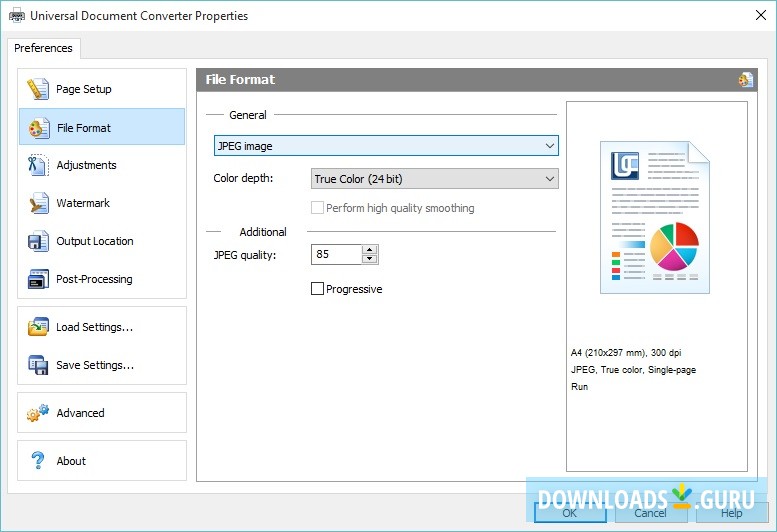Open the About label entry
777x532 pixels.
click(x=71, y=461)
